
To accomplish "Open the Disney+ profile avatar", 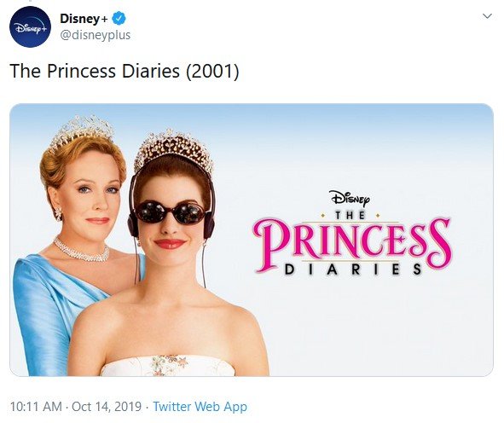I will click(30, 26).
